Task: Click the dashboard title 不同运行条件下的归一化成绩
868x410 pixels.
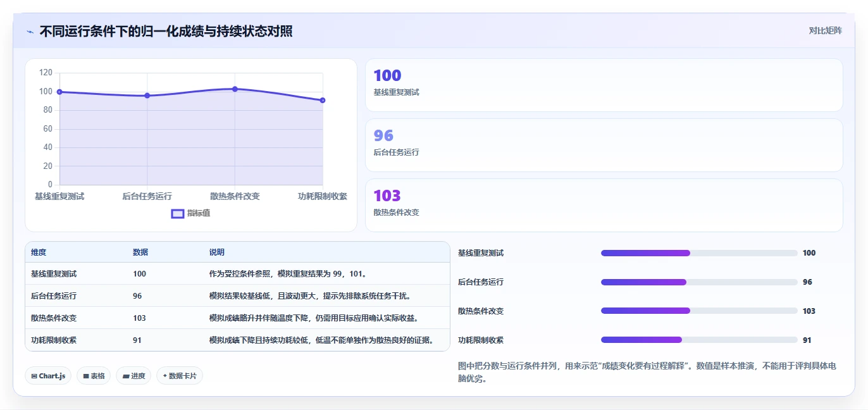Action: tap(166, 31)
